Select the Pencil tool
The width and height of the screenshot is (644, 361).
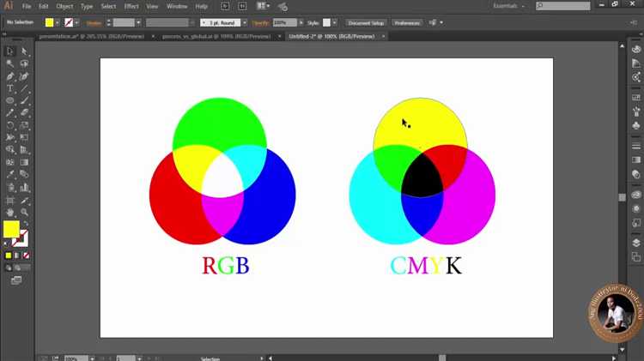coord(9,113)
